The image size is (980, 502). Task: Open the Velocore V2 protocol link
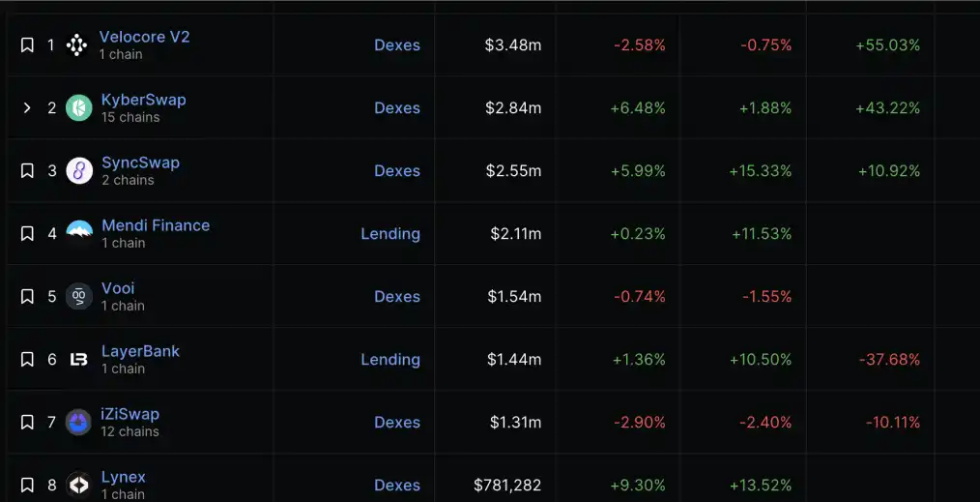144,37
